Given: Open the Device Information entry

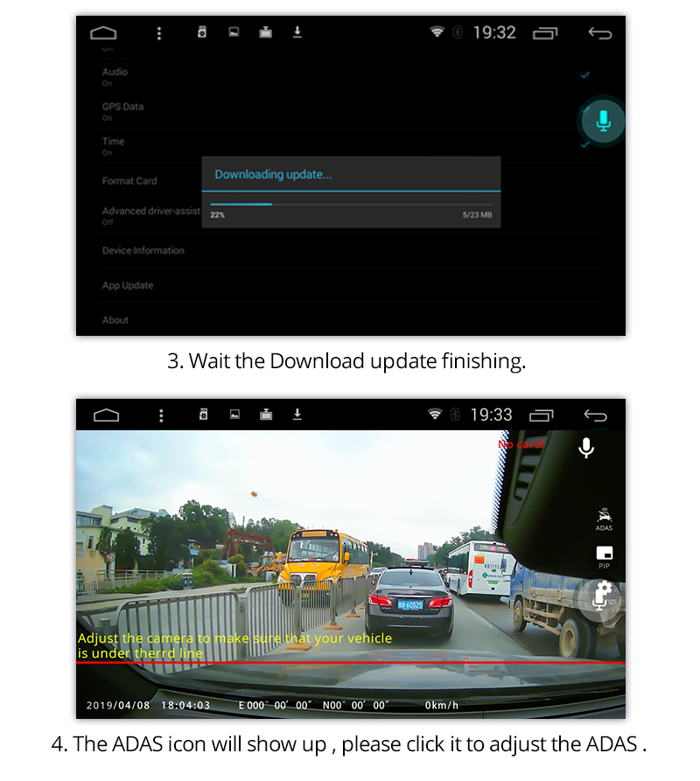Looking at the screenshot, I should coord(143,250).
